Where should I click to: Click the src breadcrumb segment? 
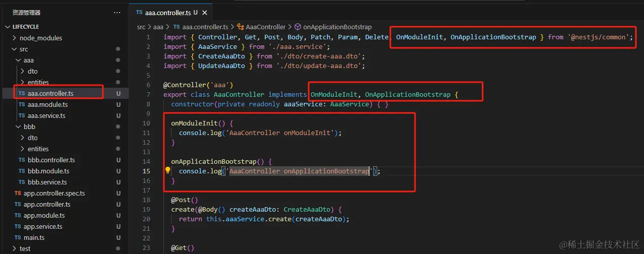[x=141, y=27]
